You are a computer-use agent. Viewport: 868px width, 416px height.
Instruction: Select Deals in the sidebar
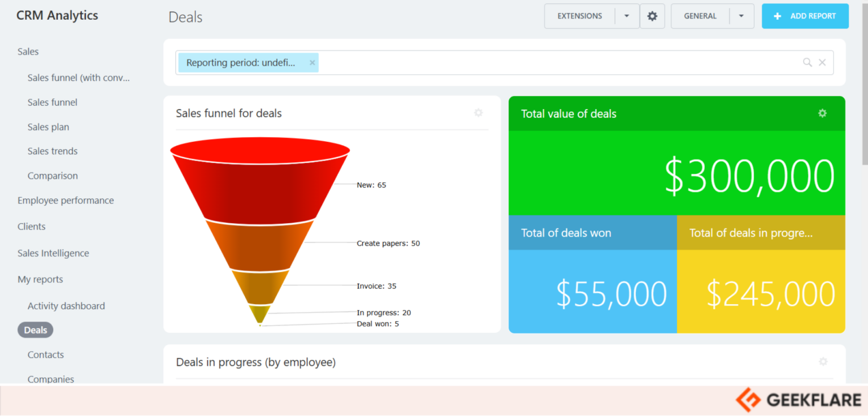(36, 330)
